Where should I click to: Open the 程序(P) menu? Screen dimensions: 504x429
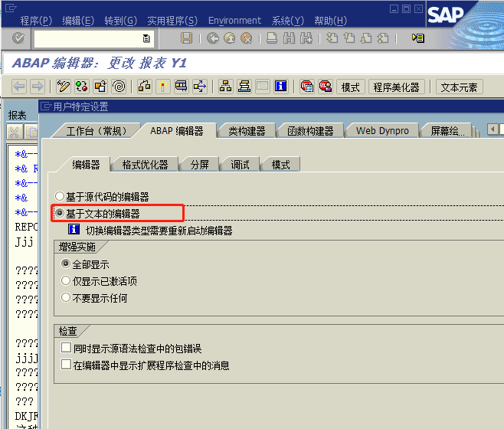[x=36, y=21]
